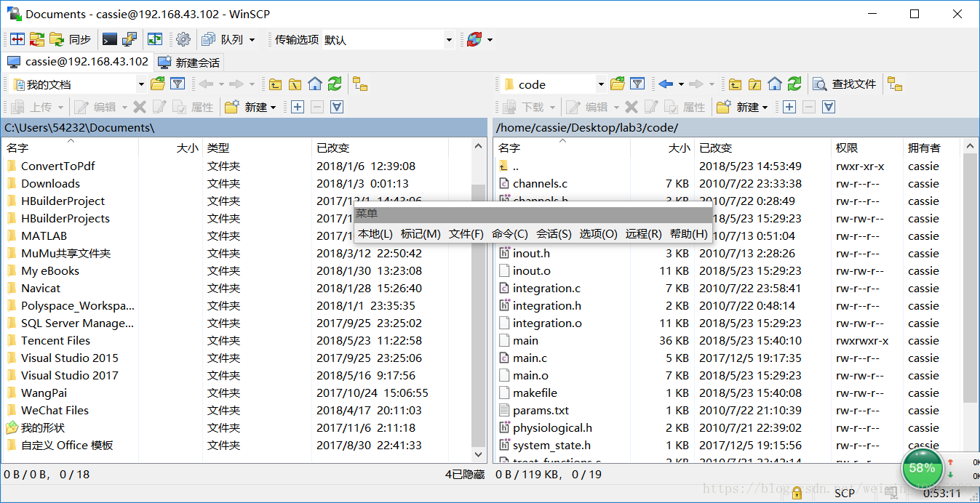Image resolution: width=980 pixels, height=503 pixels.
Task: Open the 会话(S) menu
Action: (554, 233)
